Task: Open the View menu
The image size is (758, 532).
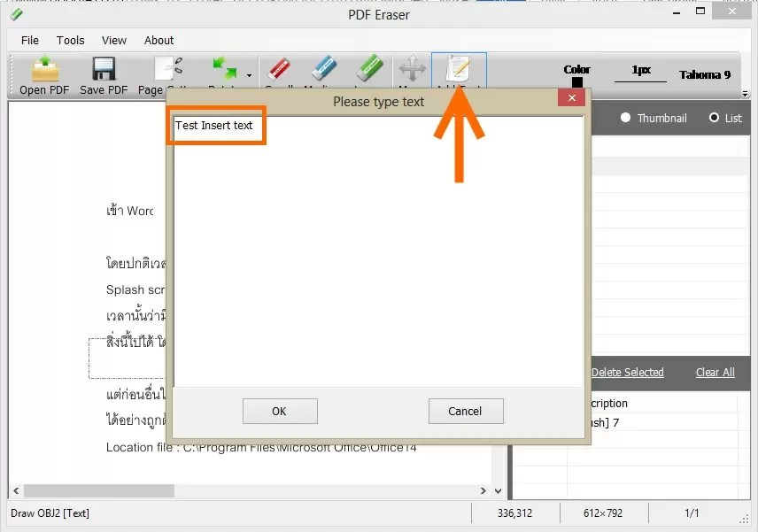Action: pos(112,40)
